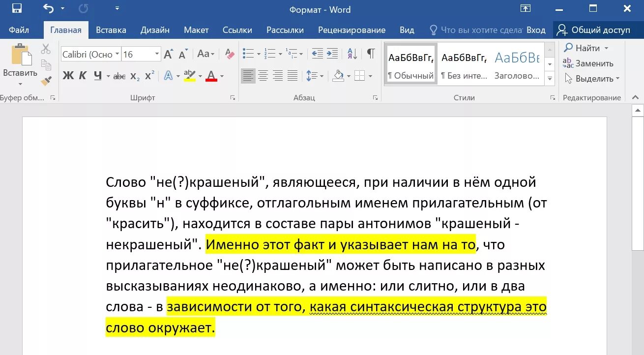
Task: Open the Файл tab
Action: [x=19, y=30]
